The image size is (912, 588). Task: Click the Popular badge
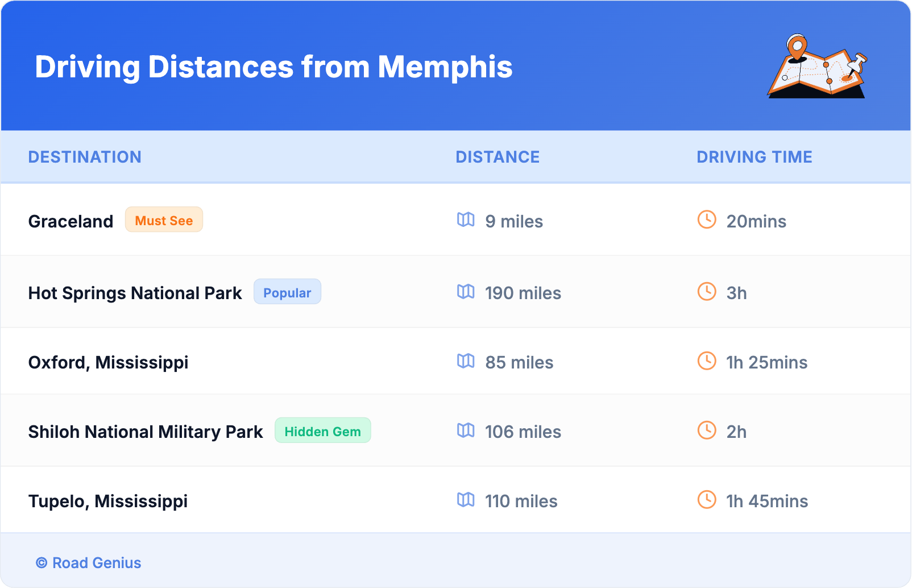click(287, 292)
